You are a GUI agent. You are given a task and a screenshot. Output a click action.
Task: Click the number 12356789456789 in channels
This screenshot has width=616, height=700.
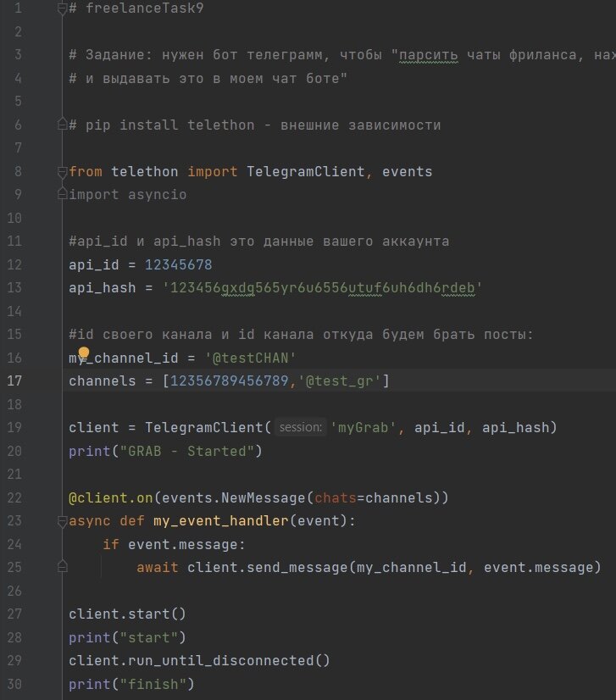[x=230, y=381]
